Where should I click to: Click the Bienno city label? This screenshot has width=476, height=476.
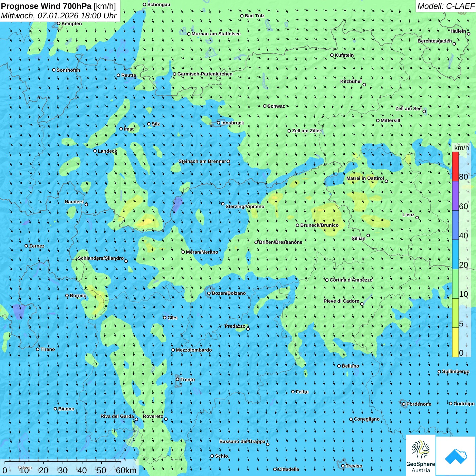[66, 409]
